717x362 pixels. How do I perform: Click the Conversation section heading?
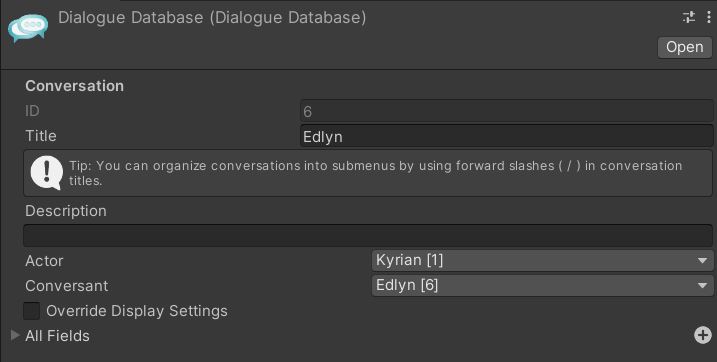(x=75, y=86)
